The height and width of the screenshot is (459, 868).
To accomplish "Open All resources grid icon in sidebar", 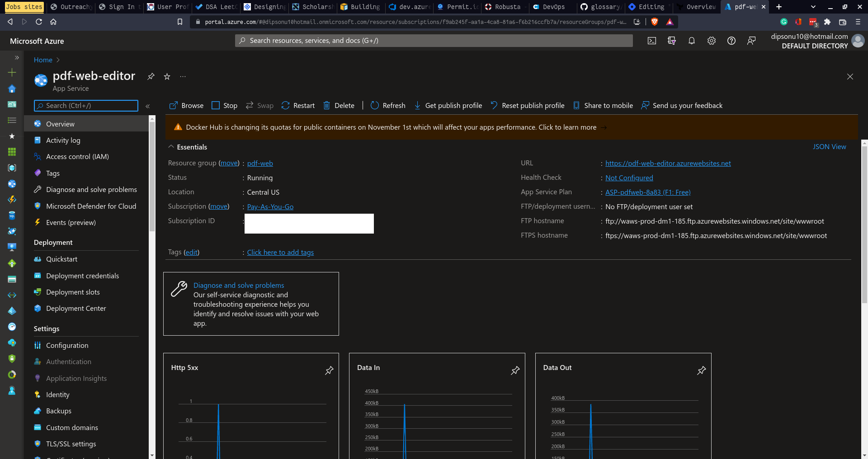I will (12, 152).
